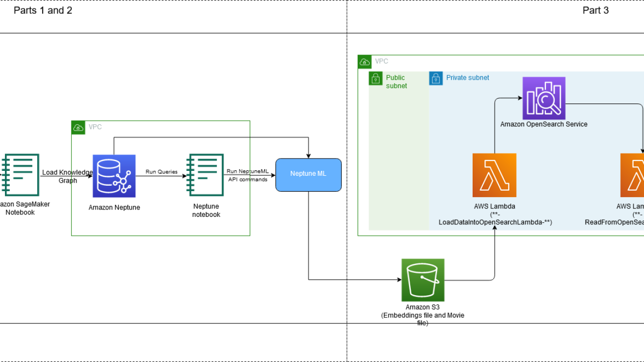Select the 'Amazon OpenSearch Service' caption
The height and width of the screenshot is (362, 644).
pos(544,124)
